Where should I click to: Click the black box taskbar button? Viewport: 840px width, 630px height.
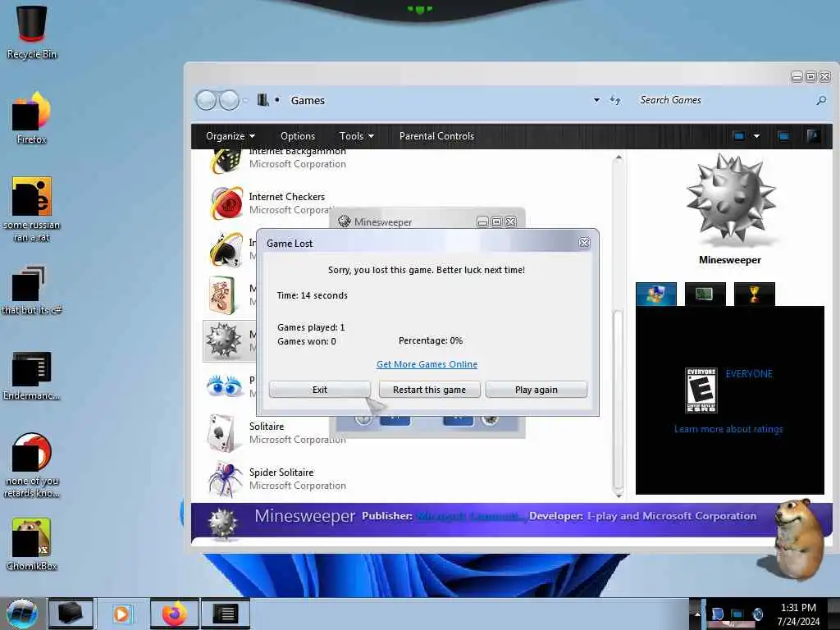coord(71,614)
